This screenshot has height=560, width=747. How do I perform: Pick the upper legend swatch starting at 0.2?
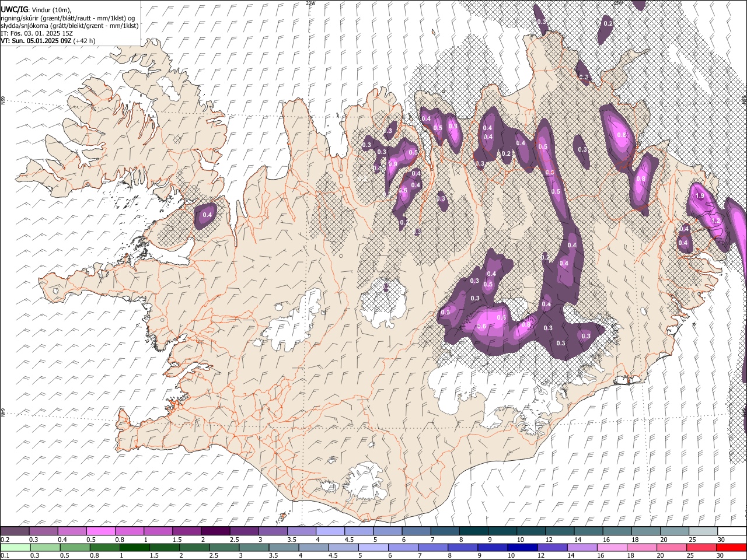(15, 531)
